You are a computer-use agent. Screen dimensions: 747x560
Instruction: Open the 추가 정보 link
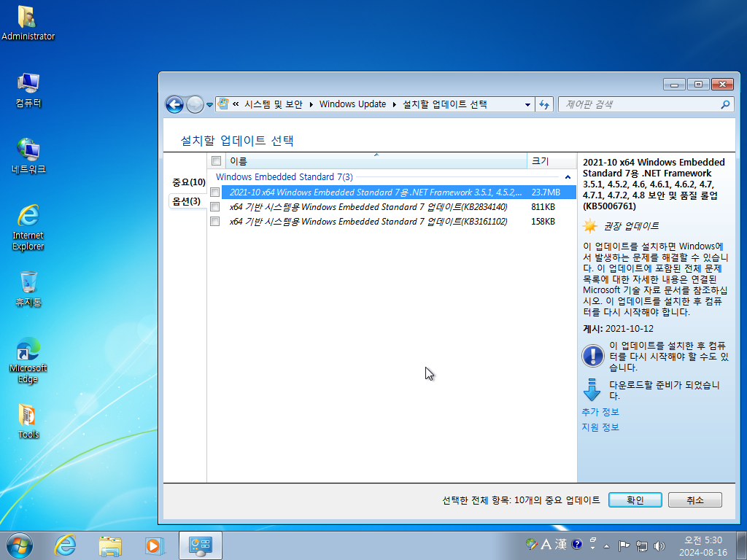600,412
